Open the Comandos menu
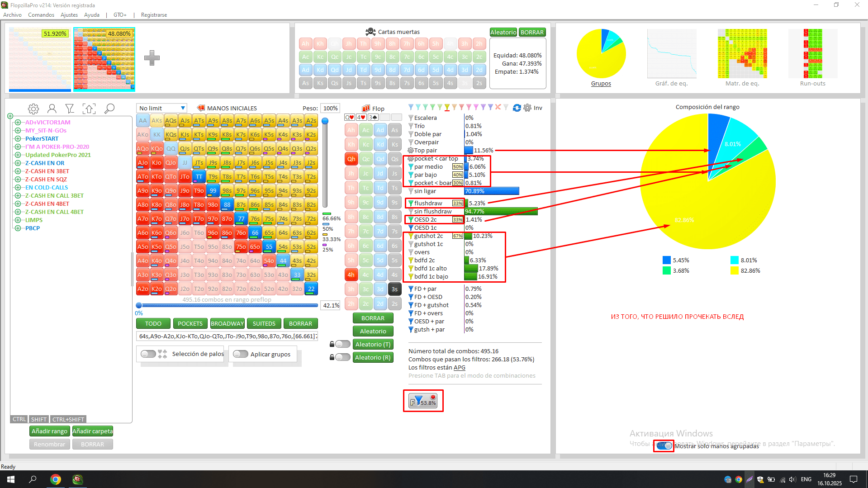This screenshot has height=488, width=868. [41, 15]
